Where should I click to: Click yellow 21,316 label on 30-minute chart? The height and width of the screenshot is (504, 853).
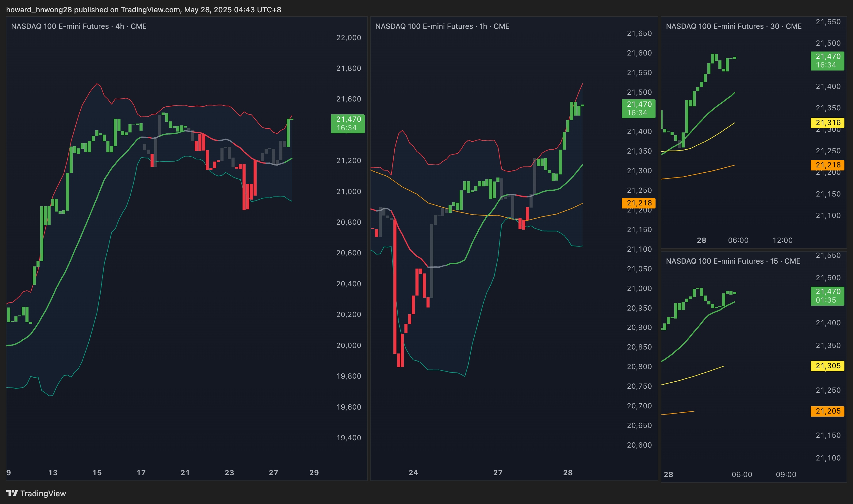click(827, 123)
